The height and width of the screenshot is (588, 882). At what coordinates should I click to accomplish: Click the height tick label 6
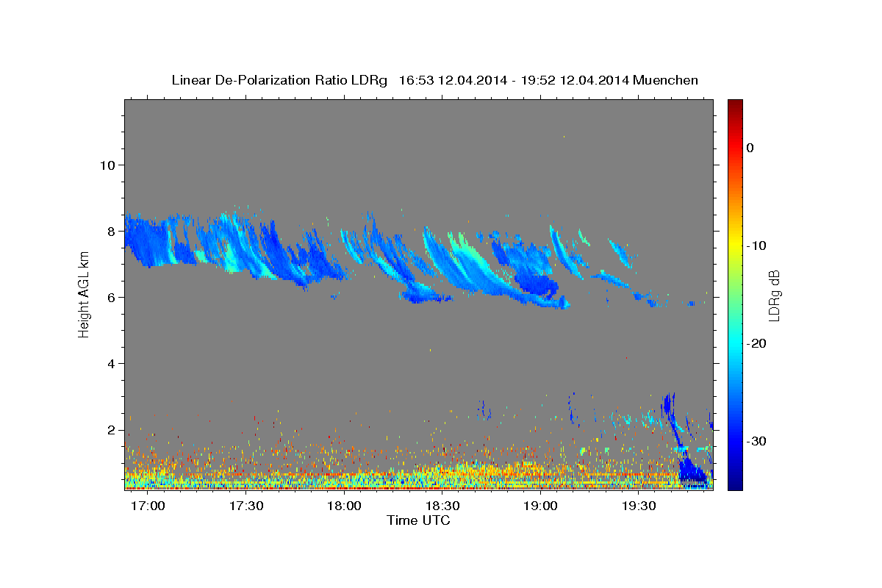(112, 297)
